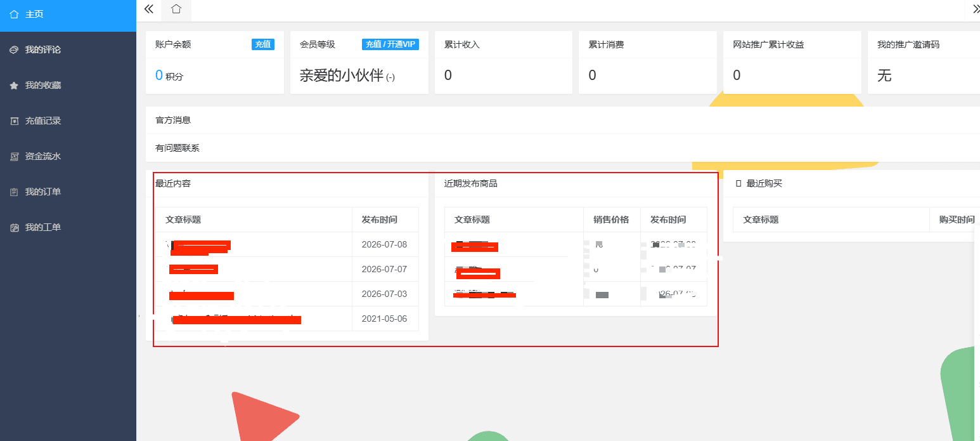Click the 0 积分 balance value
This screenshot has width=980, height=441.
click(169, 76)
